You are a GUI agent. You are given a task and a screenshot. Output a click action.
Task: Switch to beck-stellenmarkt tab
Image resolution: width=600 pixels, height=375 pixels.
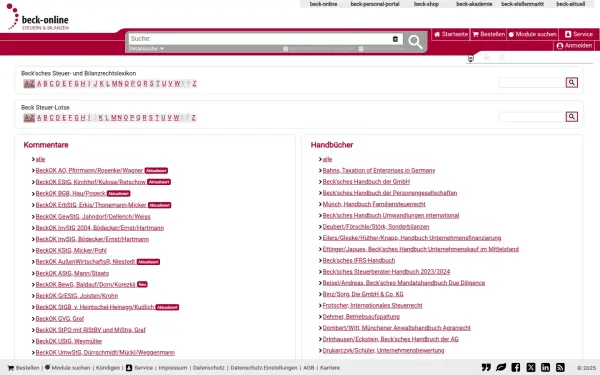pyautogui.click(x=522, y=4)
